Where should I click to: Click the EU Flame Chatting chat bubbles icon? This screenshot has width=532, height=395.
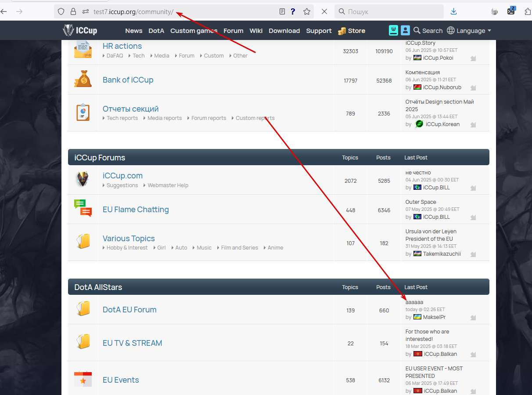pyautogui.click(x=83, y=208)
